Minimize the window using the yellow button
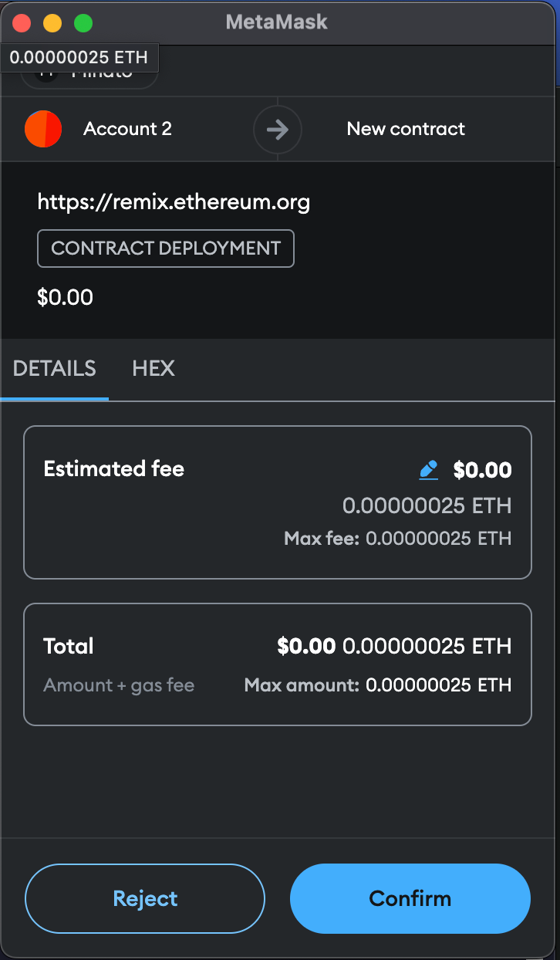The image size is (560, 960). [x=52, y=23]
